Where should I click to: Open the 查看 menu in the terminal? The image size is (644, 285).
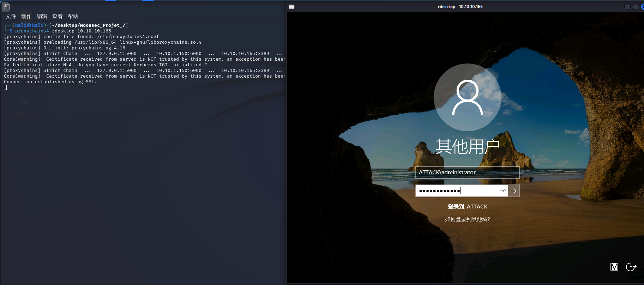[58, 16]
